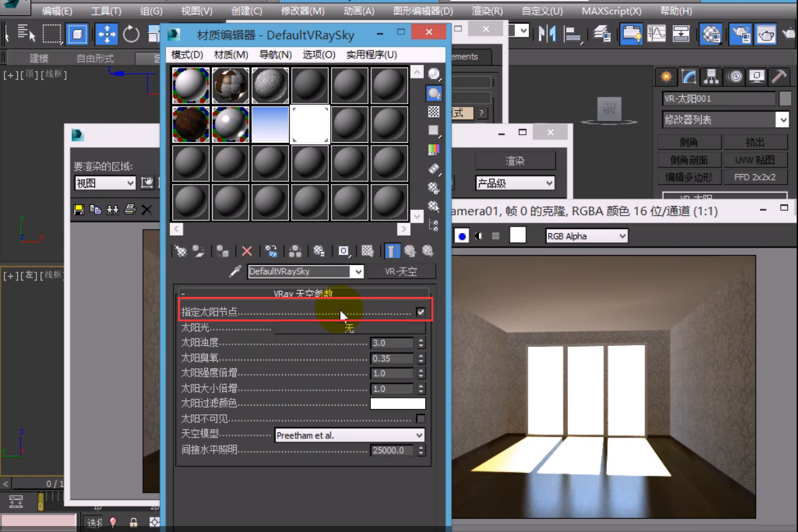Click the save image icon in render window
This screenshot has width=798, height=532.
click(79, 210)
